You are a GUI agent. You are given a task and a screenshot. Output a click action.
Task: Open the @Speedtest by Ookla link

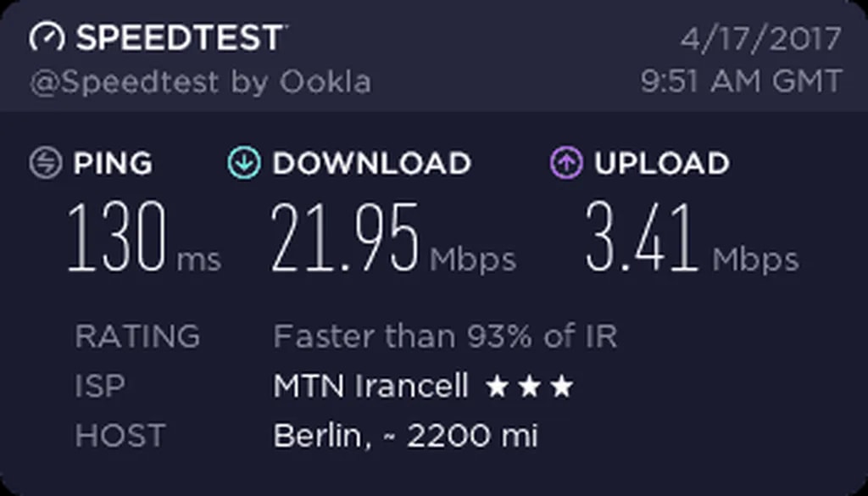201,82
